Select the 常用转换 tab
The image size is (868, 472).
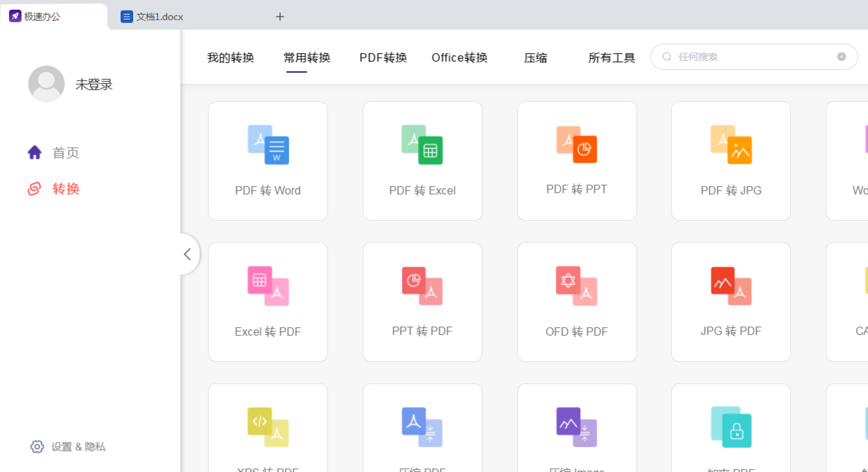pos(307,58)
